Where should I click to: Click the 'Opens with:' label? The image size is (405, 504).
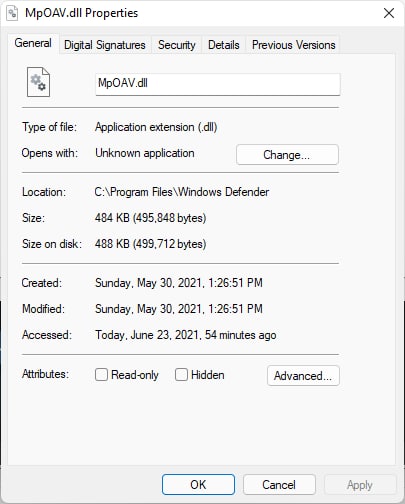[x=50, y=153]
